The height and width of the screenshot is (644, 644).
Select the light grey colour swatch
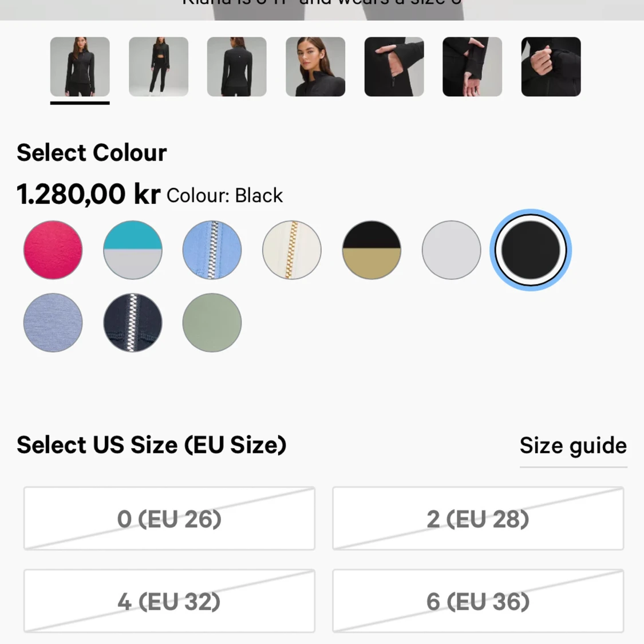[x=451, y=250]
